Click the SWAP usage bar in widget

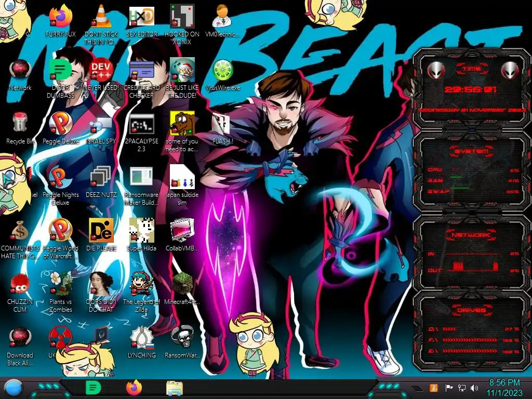[x=473, y=191]
